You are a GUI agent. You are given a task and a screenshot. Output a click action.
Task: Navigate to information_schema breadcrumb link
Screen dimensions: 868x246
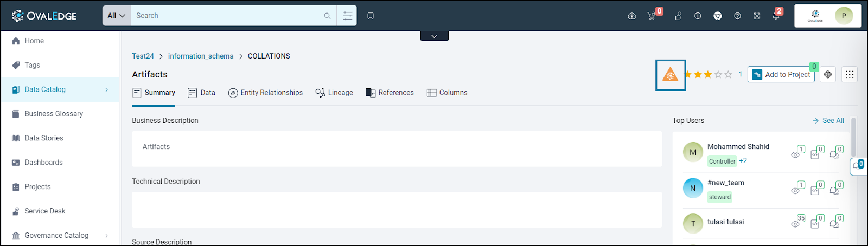201,56
